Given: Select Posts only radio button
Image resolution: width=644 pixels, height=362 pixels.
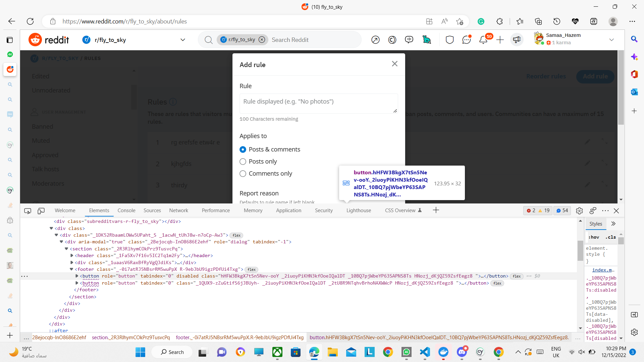Looking at the screenshot, I should click(x=243, y=162).
